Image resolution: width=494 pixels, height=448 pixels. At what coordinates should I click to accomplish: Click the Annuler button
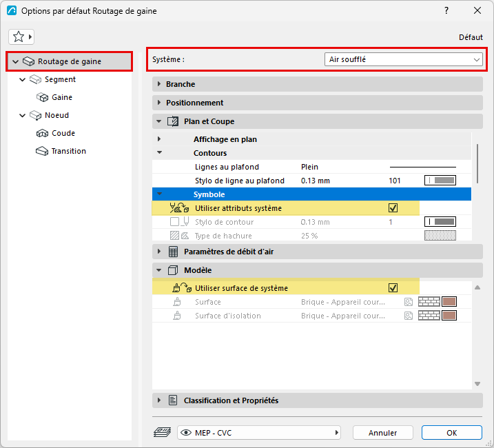(x=383, y=433)
